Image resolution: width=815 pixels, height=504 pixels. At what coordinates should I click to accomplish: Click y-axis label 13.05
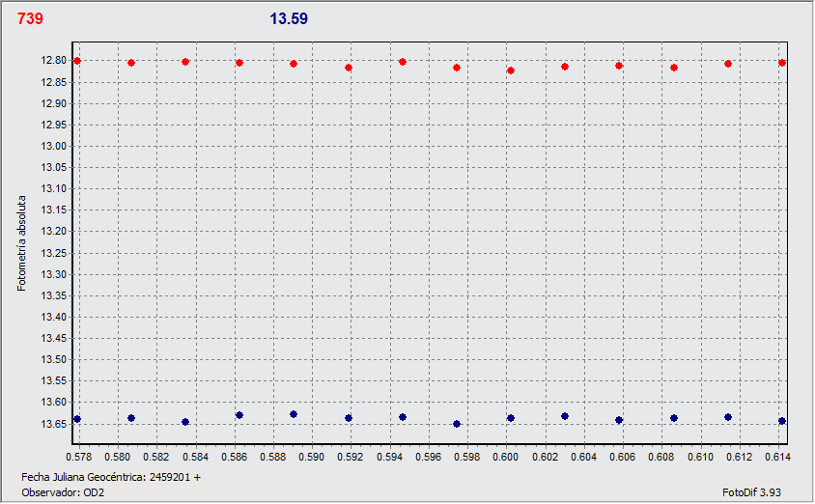point(54,167)
